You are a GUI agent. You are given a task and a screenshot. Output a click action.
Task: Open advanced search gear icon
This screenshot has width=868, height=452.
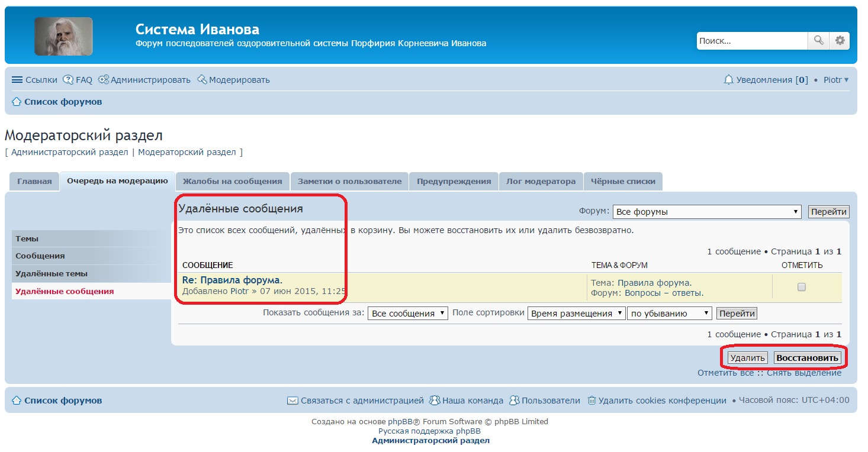(840, 41)
